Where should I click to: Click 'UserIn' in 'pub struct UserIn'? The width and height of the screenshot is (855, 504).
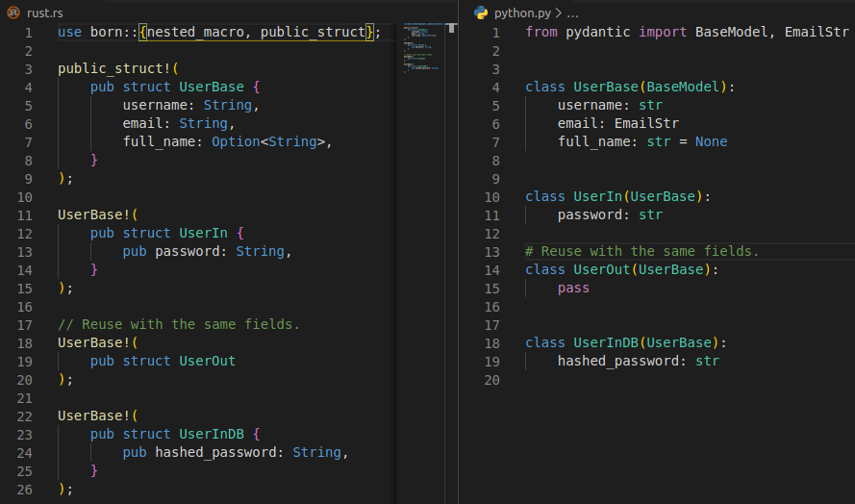pyautogui.click(x=203, y=234)
